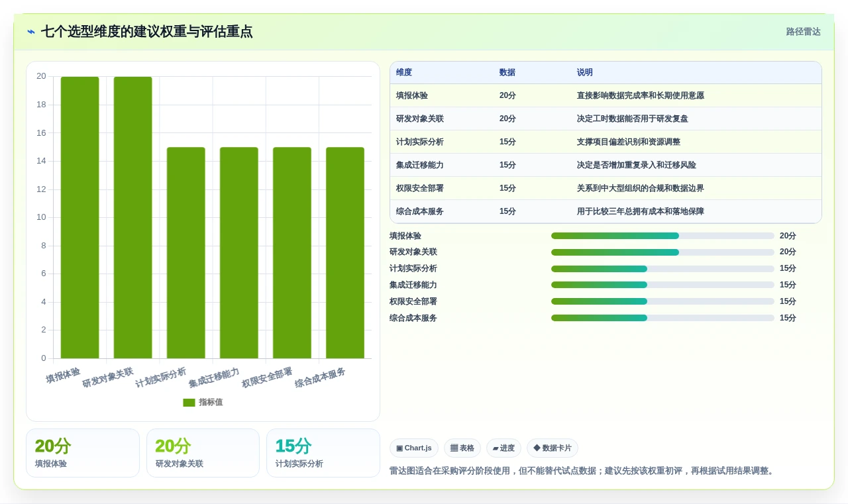Image resolution: width=848 pixels, height=504 pixels.
Task: Click table cell 权限安全部署
Action: [420, 188]
